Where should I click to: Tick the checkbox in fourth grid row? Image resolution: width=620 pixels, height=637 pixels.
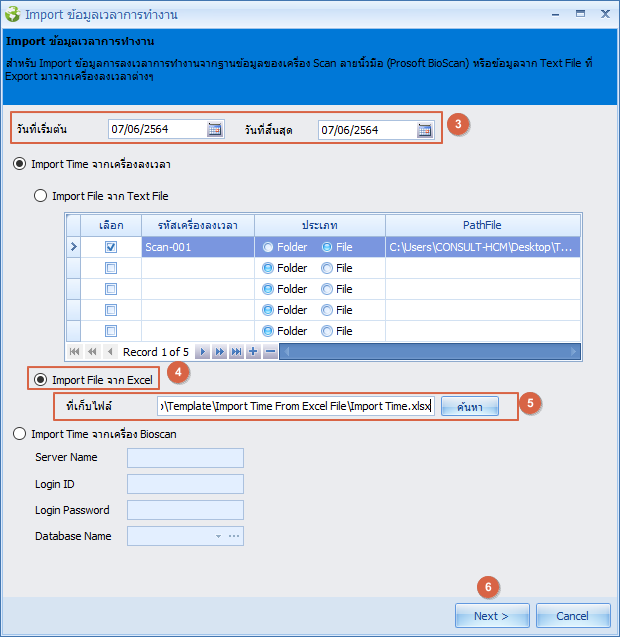tap(111, 310)
